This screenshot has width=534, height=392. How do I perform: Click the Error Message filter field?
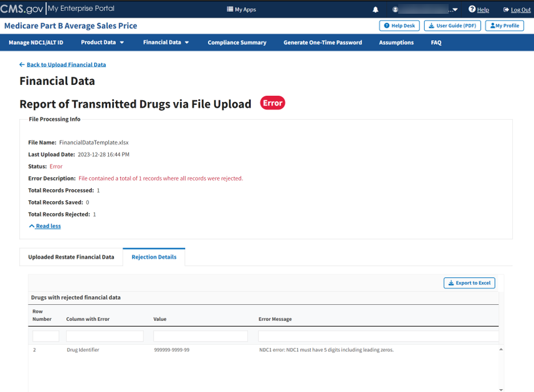(378, 336)
